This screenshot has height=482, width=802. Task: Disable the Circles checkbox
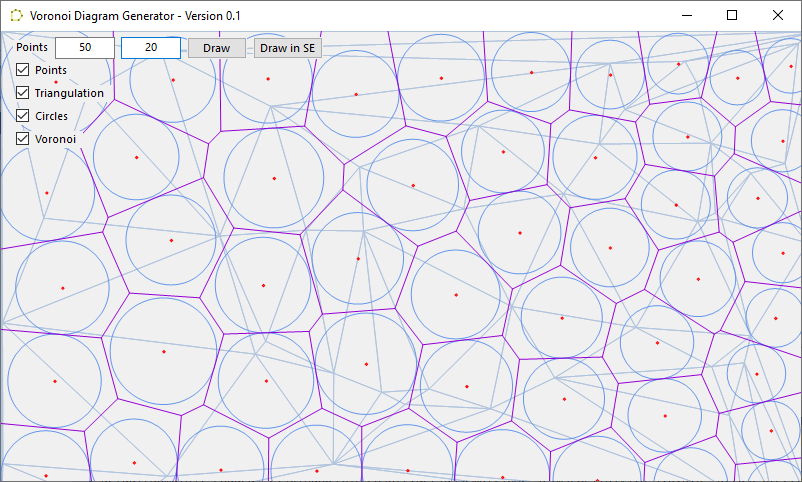click(23, 116)
